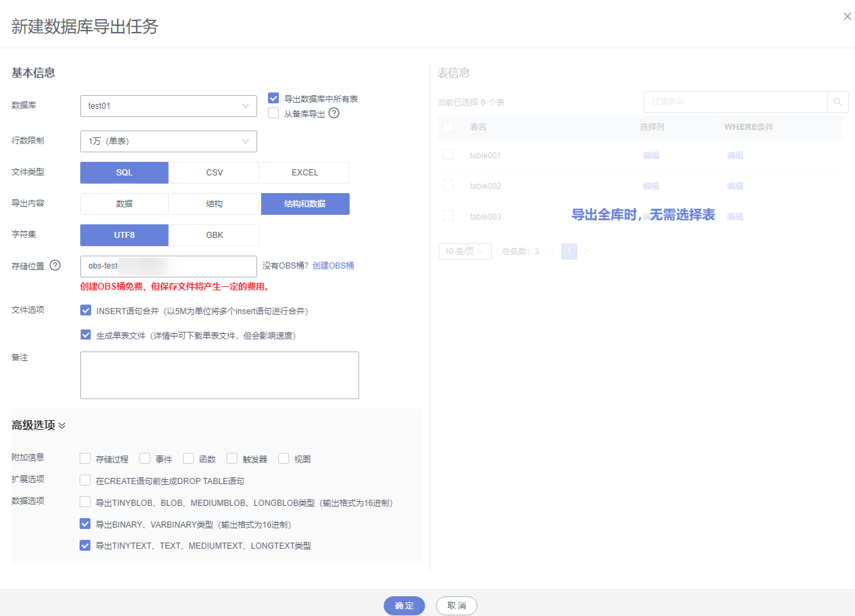Click the table name search magnifier icon

(837, 102)
